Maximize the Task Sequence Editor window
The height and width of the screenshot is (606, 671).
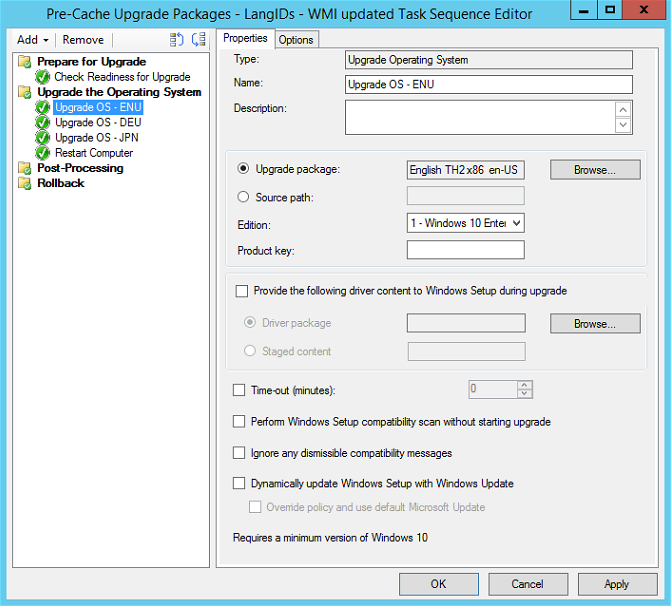tap(610, 10)
